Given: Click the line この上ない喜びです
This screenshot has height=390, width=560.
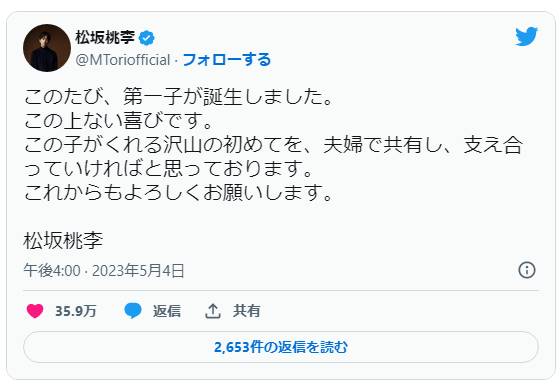Looking at the screenshot, I should (x=118, y=121).
